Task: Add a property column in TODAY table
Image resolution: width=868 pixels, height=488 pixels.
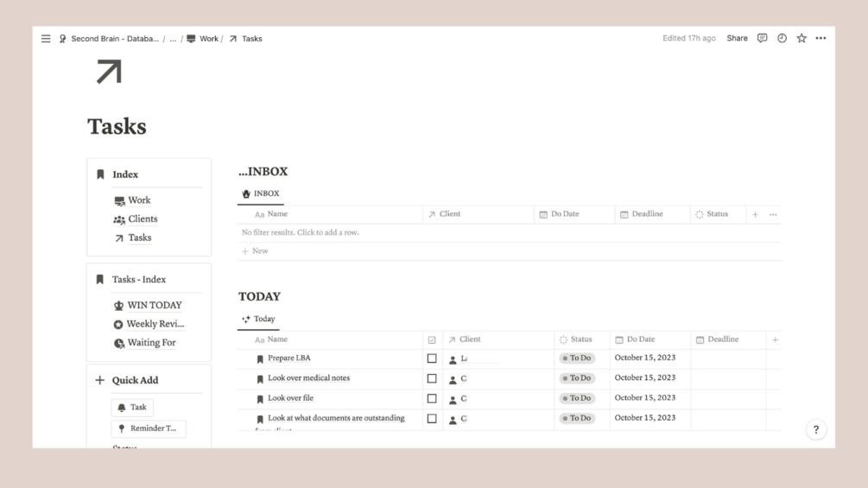Action: click(x=775, y=339)
